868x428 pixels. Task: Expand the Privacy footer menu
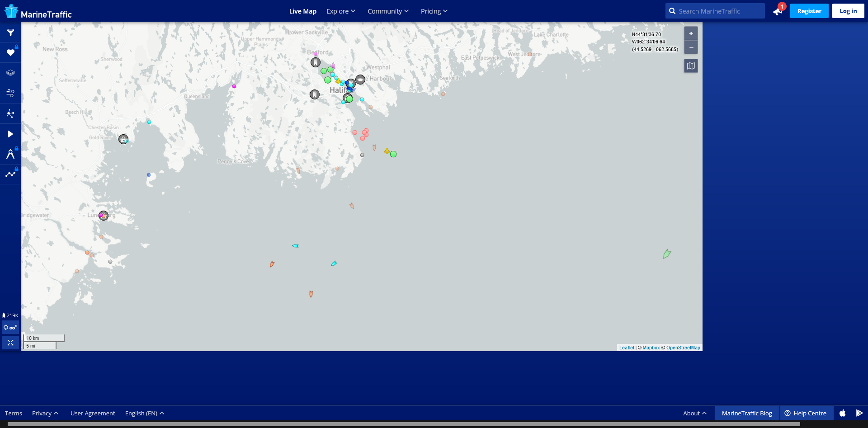pos(45,413)
